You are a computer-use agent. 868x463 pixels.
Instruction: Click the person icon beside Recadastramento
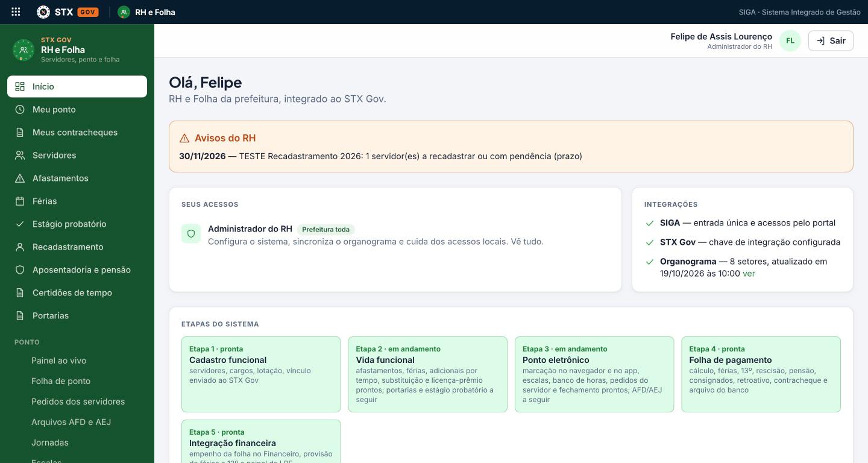pos(20,247)
